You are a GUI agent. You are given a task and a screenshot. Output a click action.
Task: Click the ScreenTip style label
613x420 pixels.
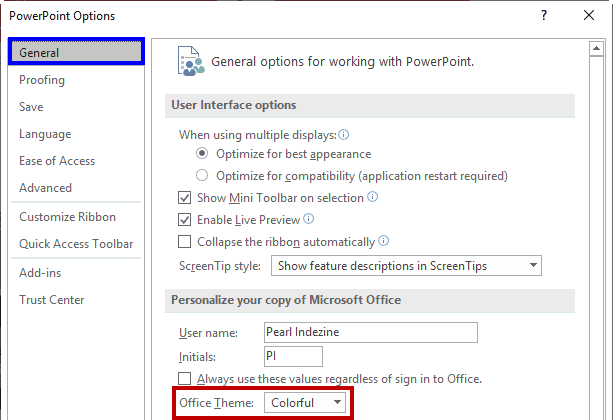click(x=220, y=266)
